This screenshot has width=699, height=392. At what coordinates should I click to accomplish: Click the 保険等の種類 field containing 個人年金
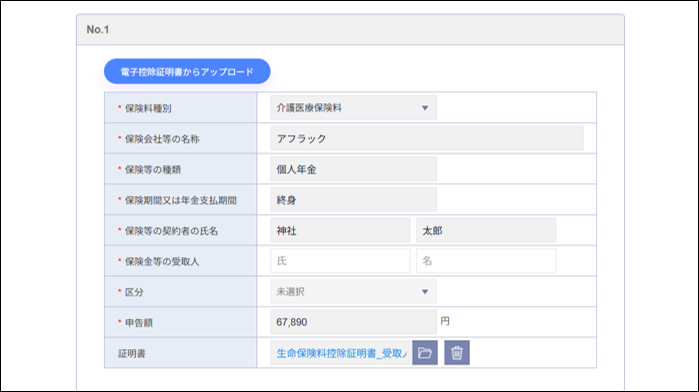pyautogui.click(x=353, y=169)
